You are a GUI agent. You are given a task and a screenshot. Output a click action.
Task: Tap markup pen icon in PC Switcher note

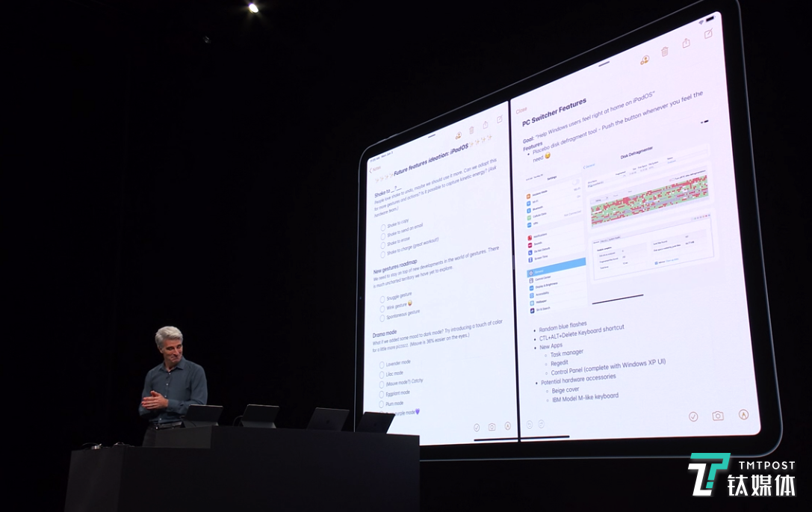[743, 414]
